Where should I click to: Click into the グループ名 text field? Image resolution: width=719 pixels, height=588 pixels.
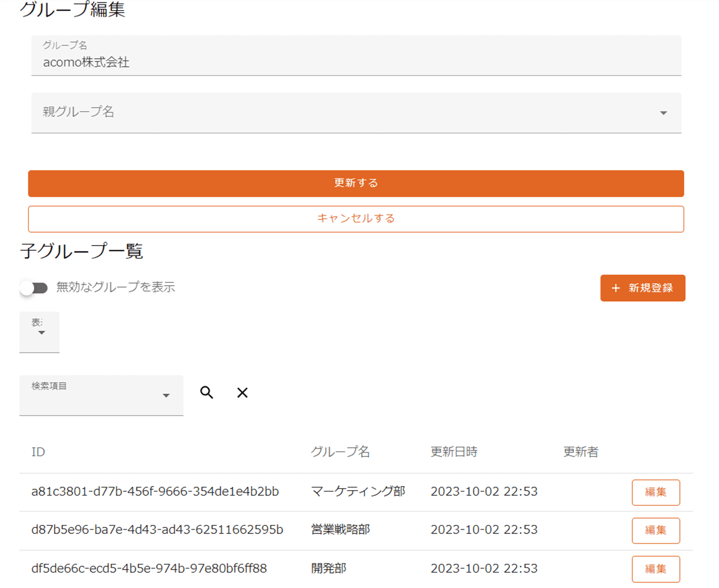click(356, 63)
